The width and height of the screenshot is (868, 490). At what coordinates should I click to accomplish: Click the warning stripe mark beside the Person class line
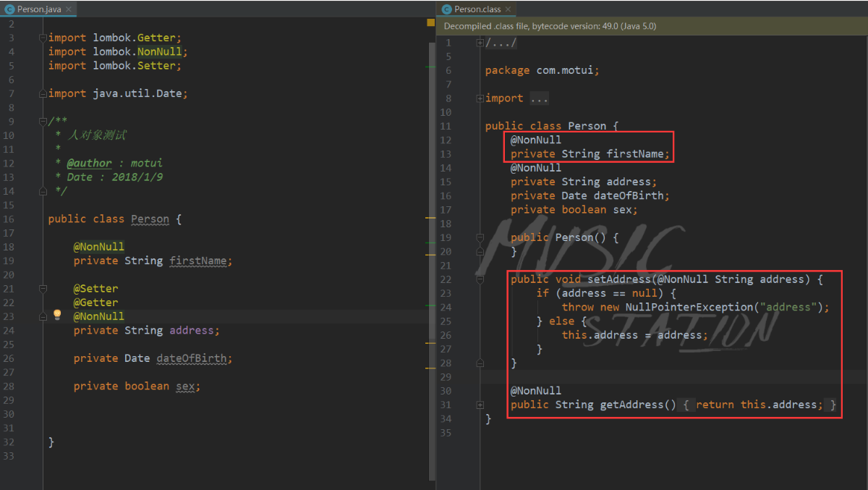pyautogui.click(x=430, y=218)
